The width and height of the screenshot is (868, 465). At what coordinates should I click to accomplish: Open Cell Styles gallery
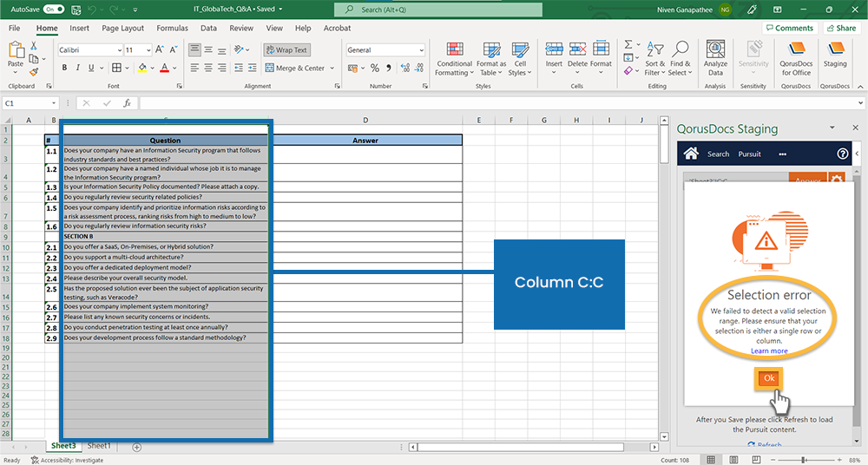pos(520,59)
